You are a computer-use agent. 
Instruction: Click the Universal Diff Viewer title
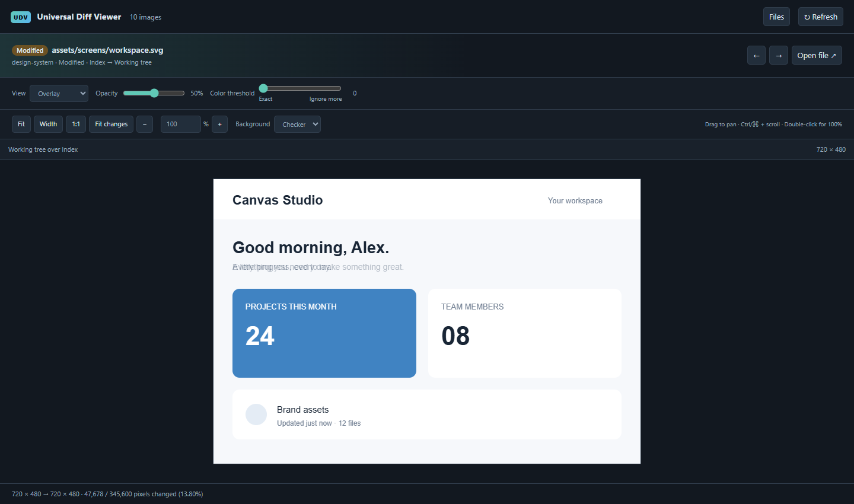point(79,17)
